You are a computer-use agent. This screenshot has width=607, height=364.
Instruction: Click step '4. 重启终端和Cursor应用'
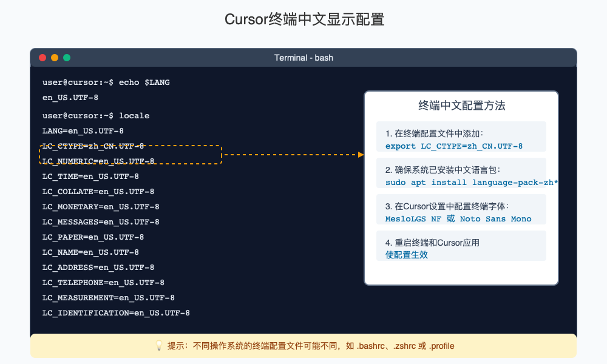pyautogui.click(x=432, y=243)
